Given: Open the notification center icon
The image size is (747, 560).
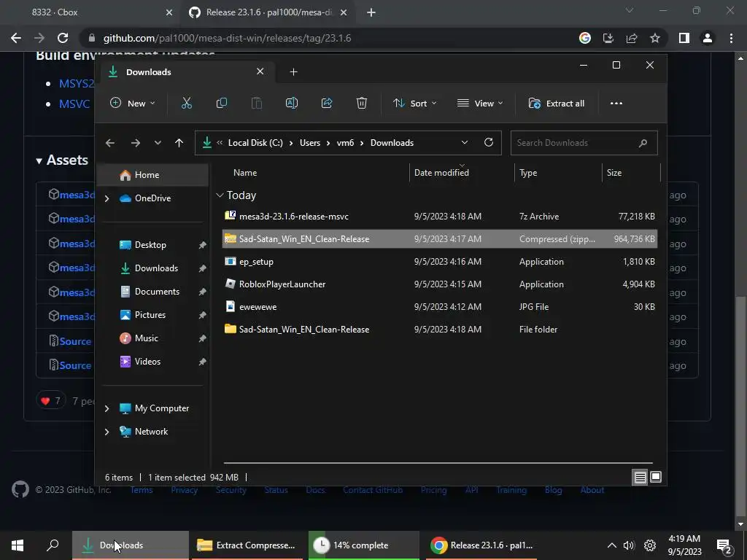Looking at the screenshot, I should point(724,545).
